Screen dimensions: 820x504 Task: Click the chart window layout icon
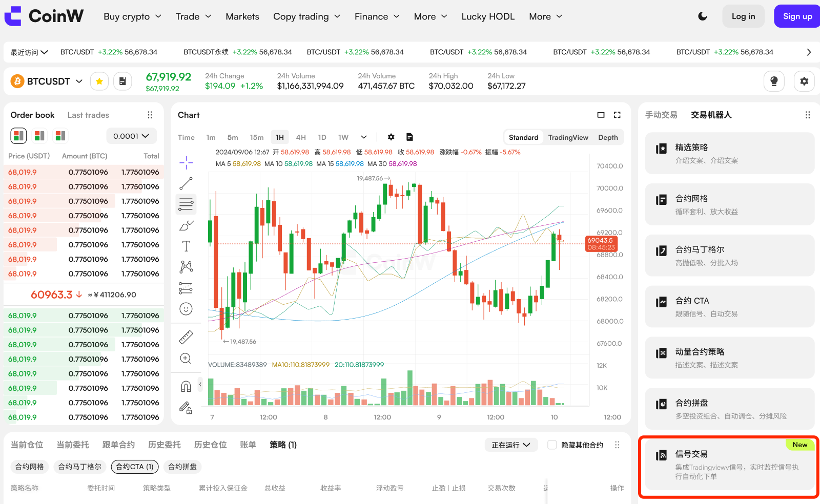tap(601, 115)
